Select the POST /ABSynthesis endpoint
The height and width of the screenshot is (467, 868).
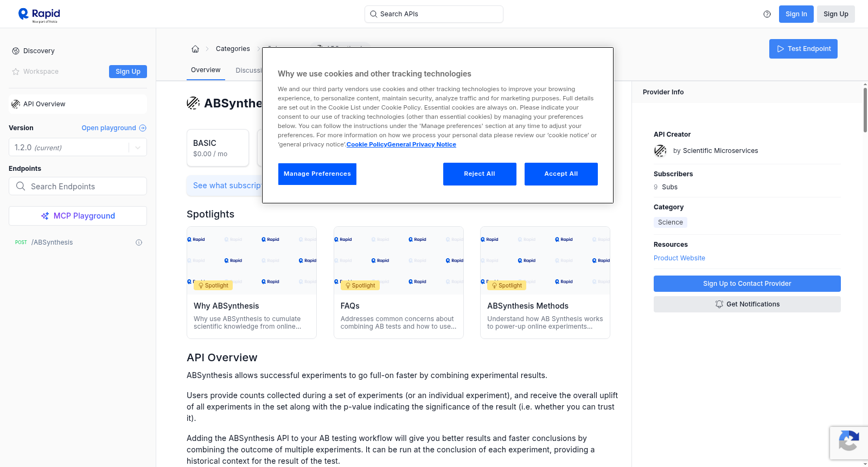[78, 242]
